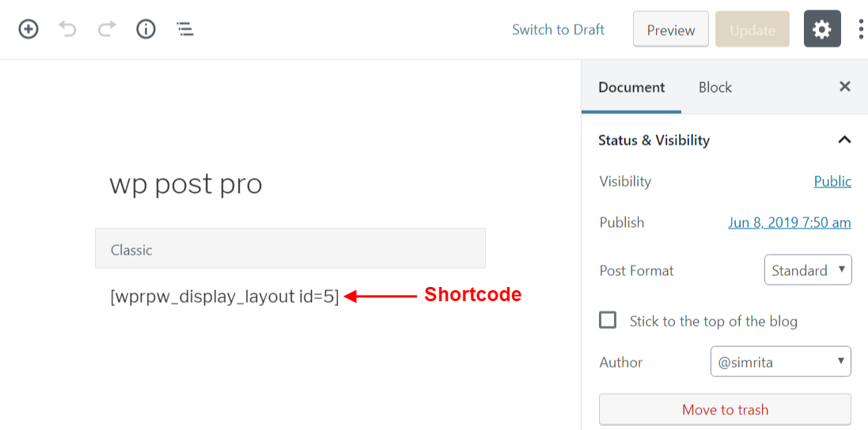
Task: Click the Update button
Action: [752, 29]
